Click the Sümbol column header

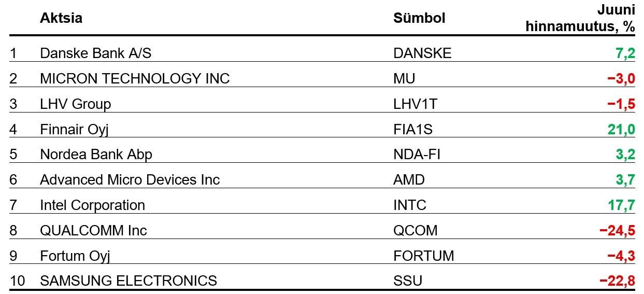point(420,18)
